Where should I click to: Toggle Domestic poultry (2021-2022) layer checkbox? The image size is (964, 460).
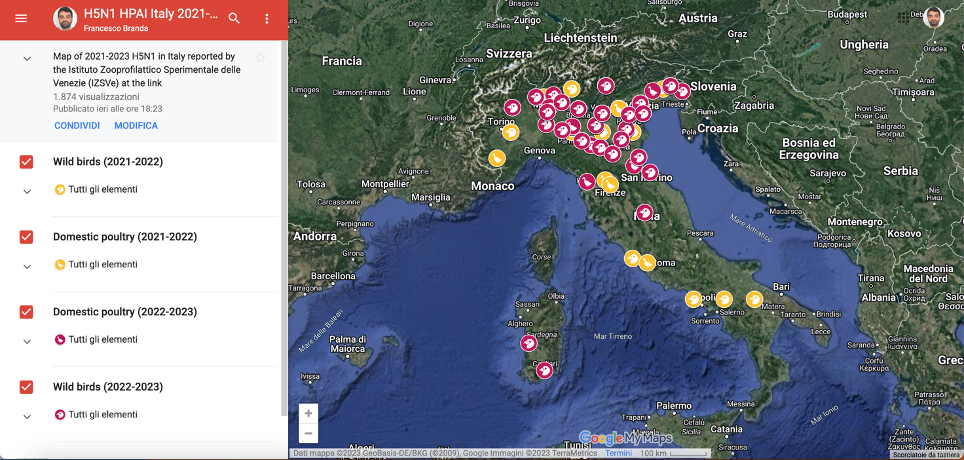[x=27, y=237]
